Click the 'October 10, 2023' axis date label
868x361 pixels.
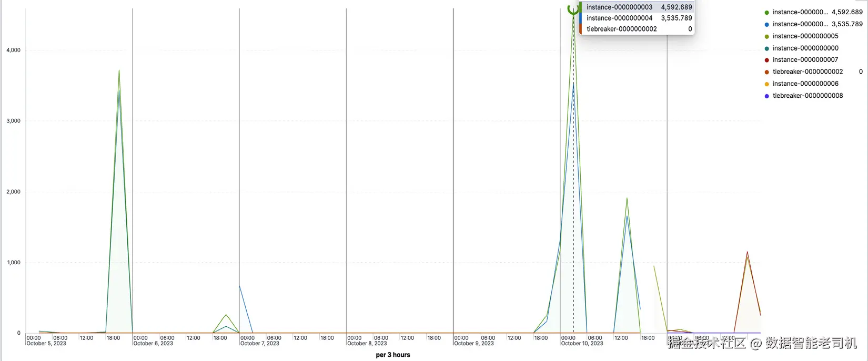[x=582, y=344]
